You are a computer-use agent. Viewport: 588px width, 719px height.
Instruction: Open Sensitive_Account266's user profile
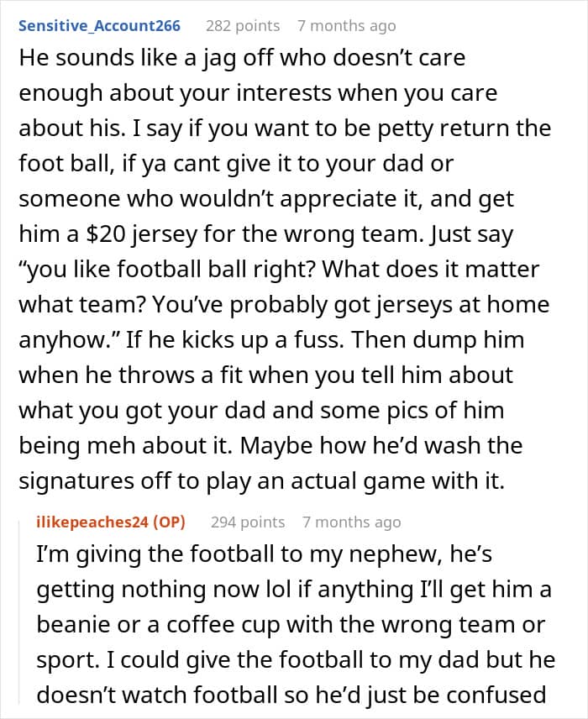[x=99, y=25]
